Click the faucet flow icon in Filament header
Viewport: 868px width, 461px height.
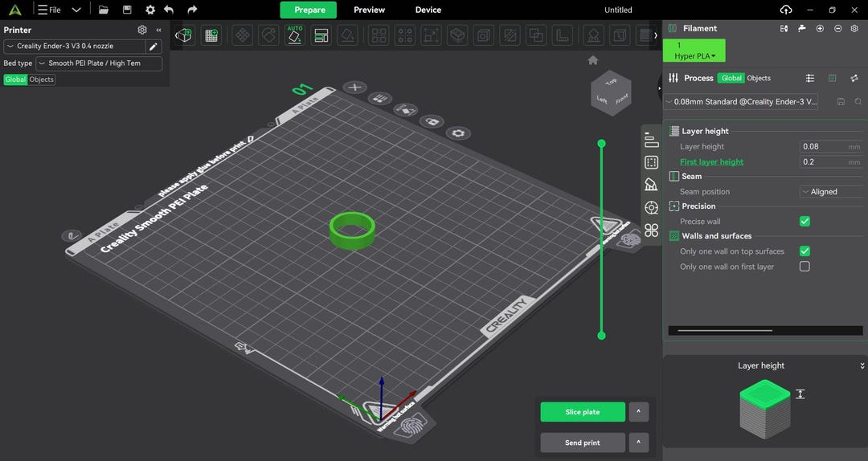801,29
